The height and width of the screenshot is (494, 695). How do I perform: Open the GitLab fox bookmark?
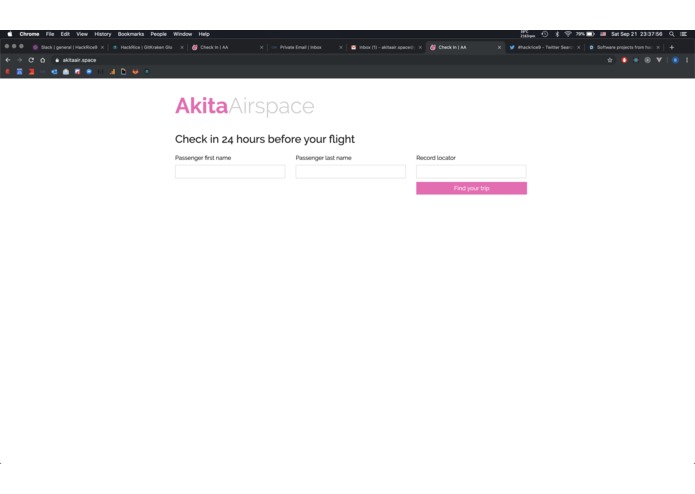click(135, 71)
